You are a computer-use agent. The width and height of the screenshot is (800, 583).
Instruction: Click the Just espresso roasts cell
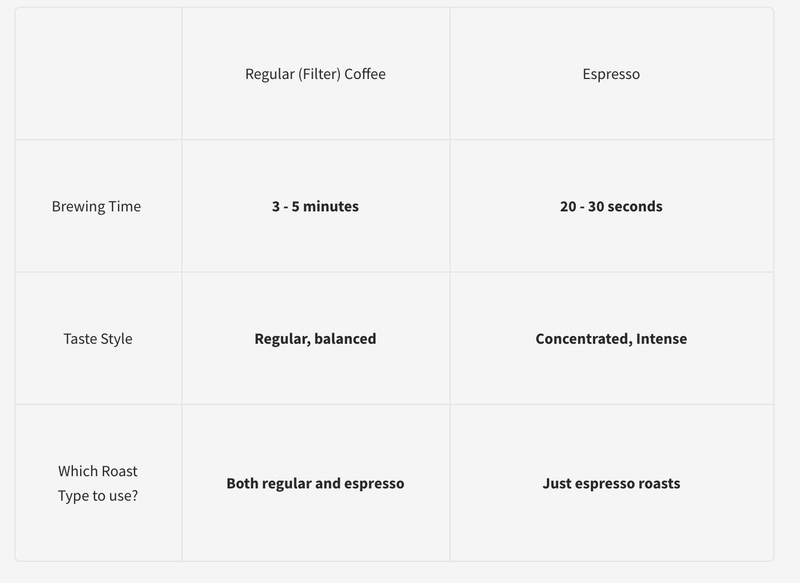[611, 483]
